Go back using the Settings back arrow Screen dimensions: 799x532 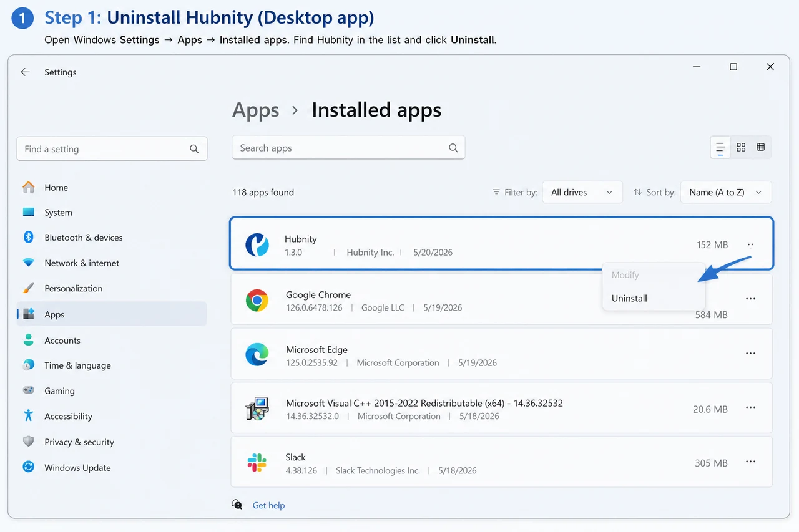25,72
